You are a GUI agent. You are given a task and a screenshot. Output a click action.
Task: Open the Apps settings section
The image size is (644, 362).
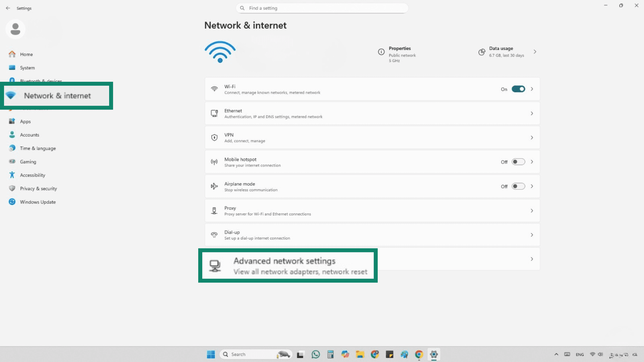coord(25,121)
